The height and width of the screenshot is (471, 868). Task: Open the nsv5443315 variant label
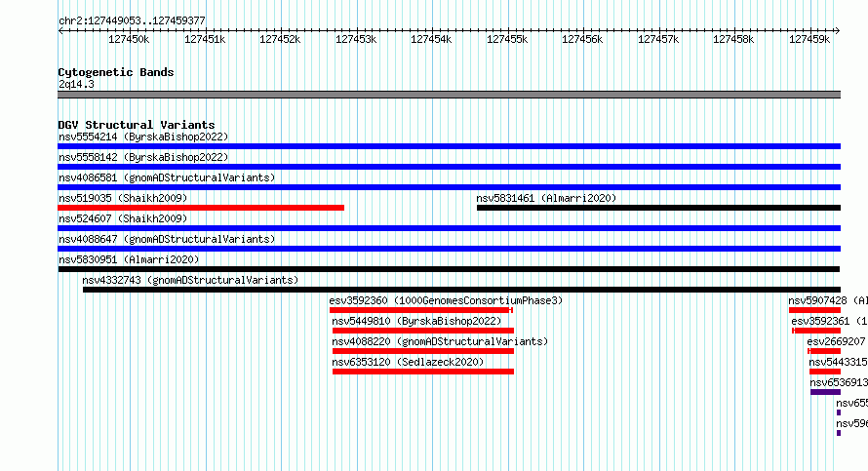click(x=838, y=362)
